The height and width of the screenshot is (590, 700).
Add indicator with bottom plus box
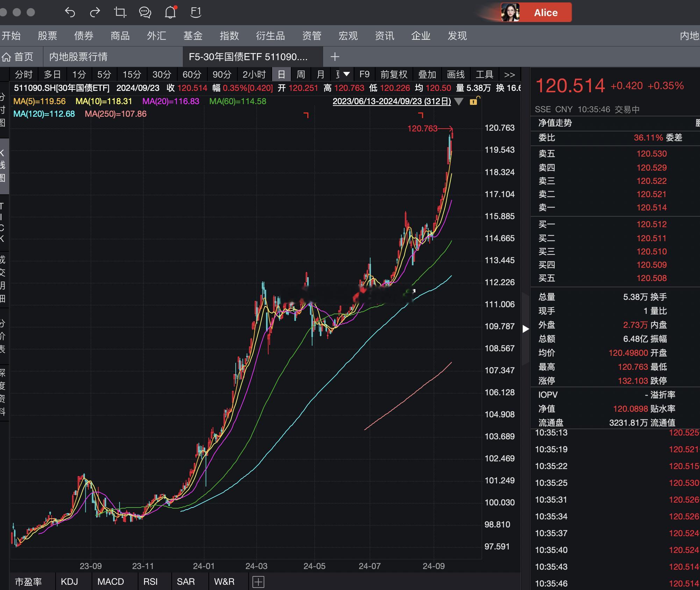(x=258, y=582)
